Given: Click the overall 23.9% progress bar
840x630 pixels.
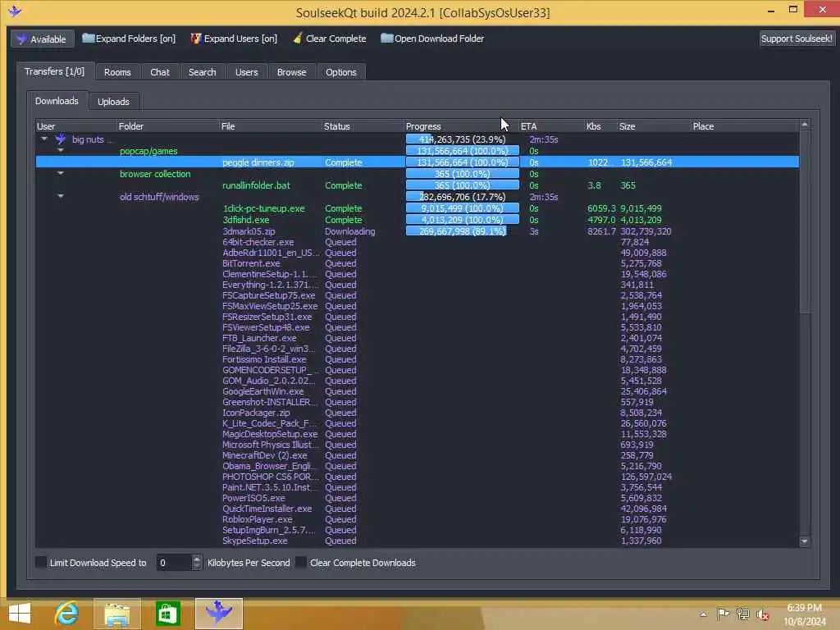Looking at the screenshot, I should pos(463,139).
